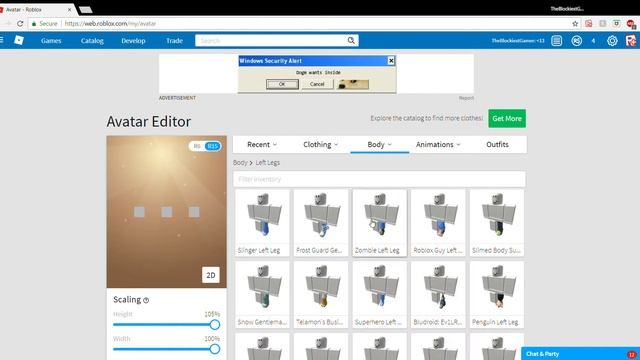This screenshot has width=640, height=360.
Task: Select the Frost Guard General leg item
Action: pos(321,223)
